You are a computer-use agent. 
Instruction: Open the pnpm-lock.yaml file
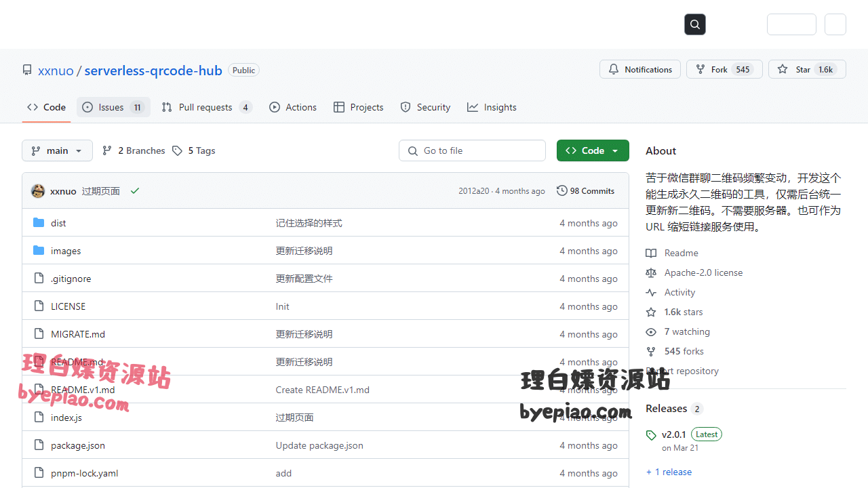[85, 473]
